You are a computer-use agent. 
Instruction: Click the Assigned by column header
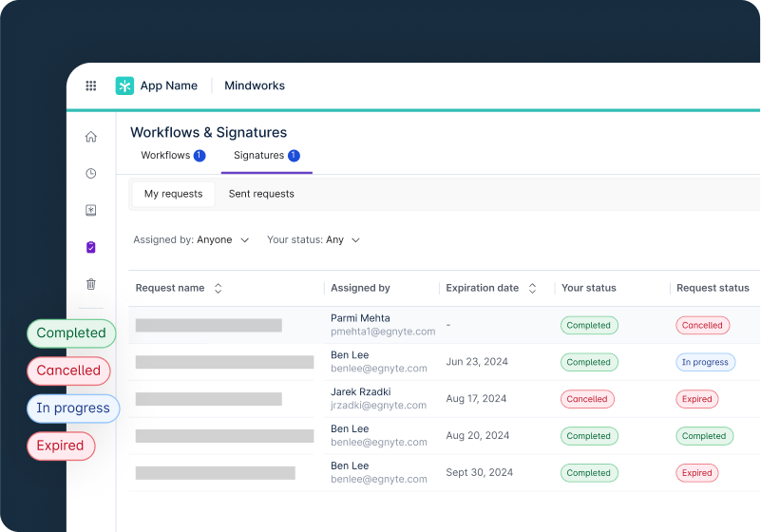[x=360, y=288]
